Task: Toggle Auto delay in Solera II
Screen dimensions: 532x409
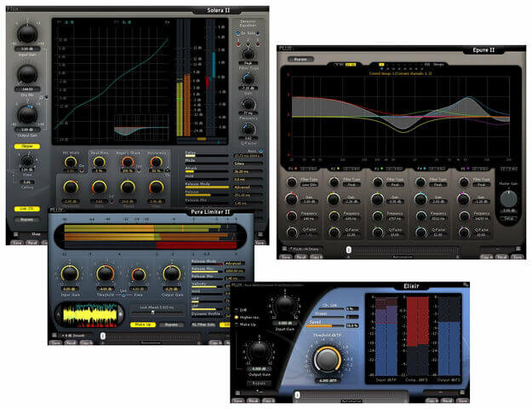Action: 260,151
